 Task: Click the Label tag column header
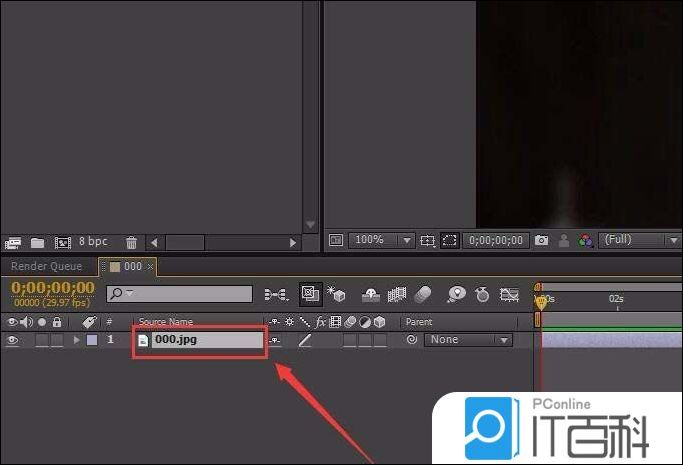(x=89, y=322)
